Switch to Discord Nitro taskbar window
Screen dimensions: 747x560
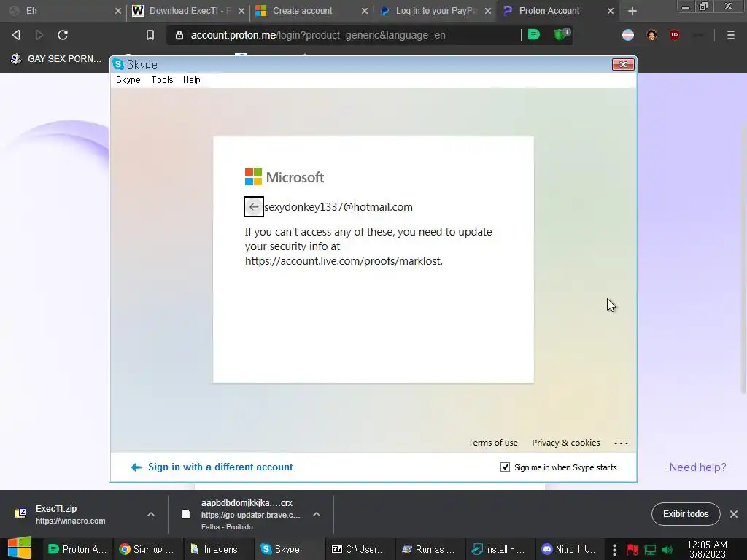pos(570,549)
